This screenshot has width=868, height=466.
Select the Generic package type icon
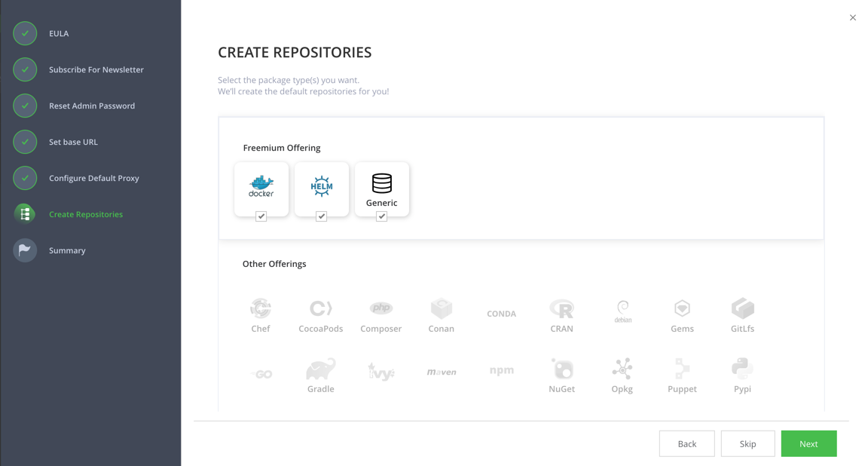point(382,185)
